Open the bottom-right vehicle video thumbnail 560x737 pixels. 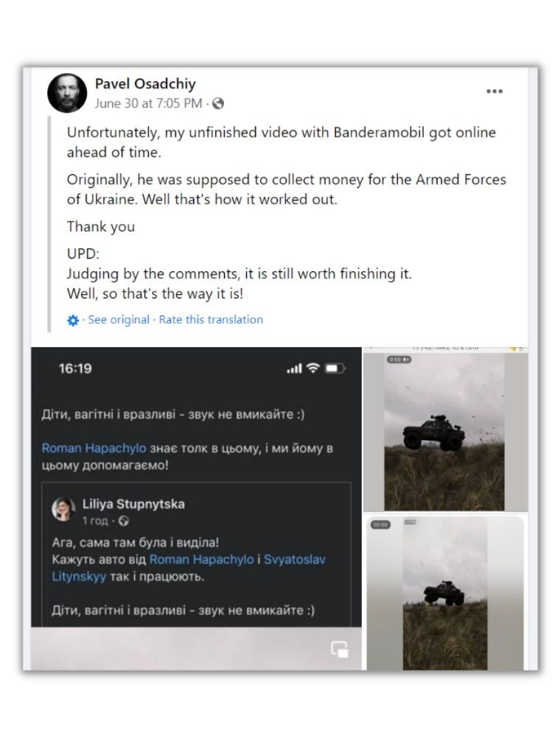[x=444, y=593]
